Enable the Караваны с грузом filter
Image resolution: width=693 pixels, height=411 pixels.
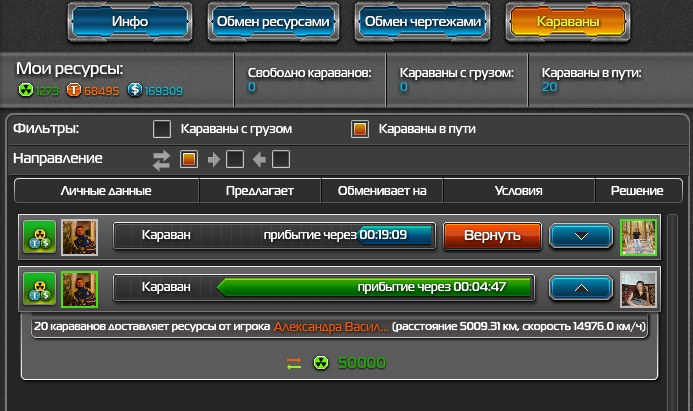click(162, 129)
